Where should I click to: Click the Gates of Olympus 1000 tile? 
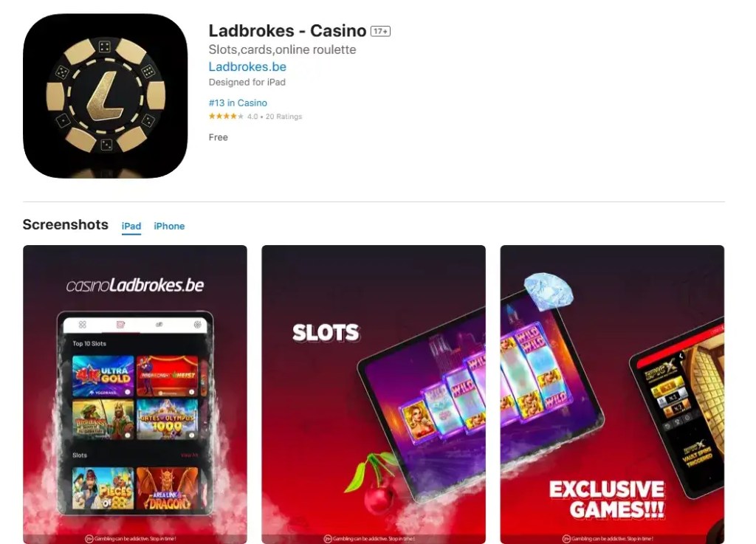pyautogui.click(x=168, y=419)
